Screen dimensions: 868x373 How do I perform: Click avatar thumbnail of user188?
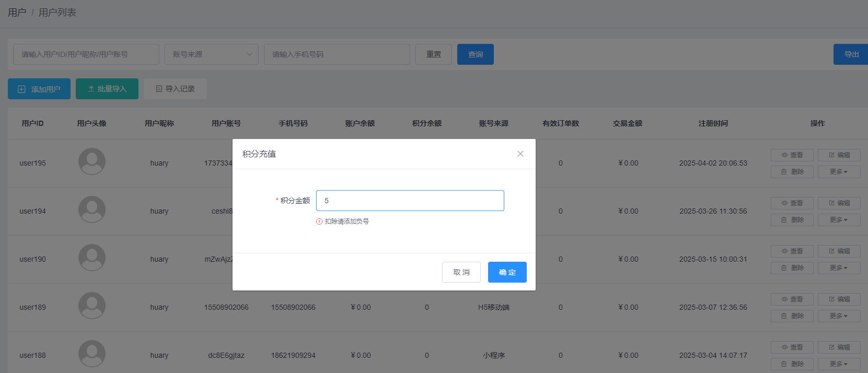(92, 354)
